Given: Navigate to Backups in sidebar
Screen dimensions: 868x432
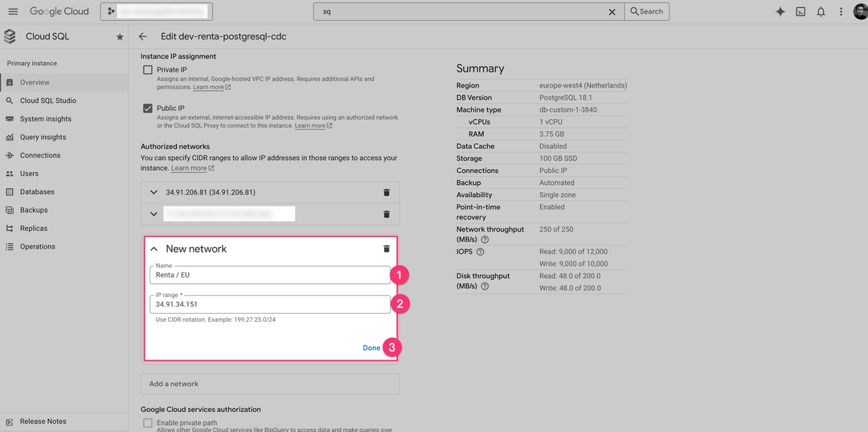Looking at the screenshot, I should click(x=34, y=210).
